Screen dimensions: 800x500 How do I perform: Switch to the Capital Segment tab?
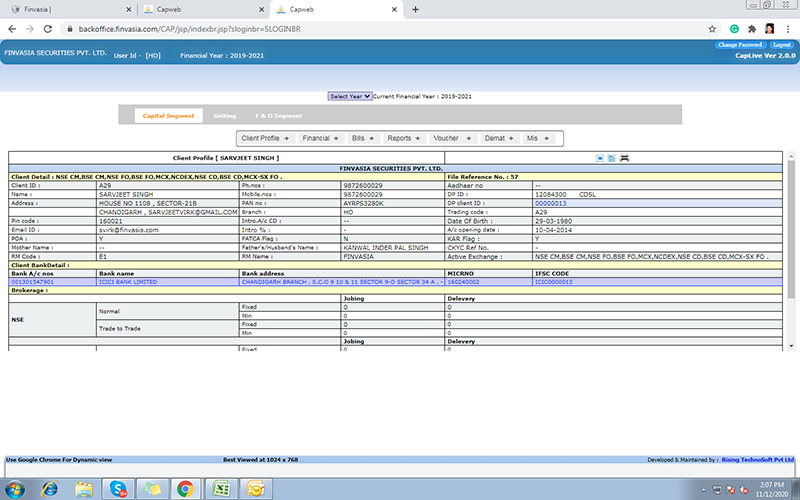pyautogui.click(x=168, y=116)
